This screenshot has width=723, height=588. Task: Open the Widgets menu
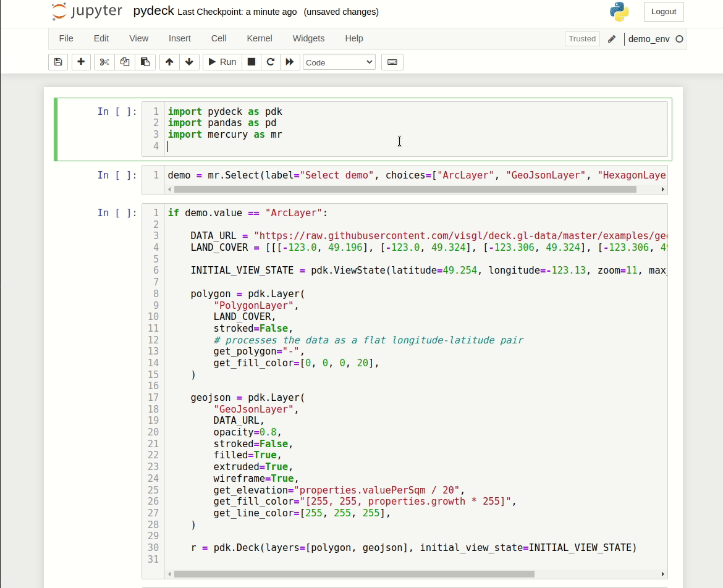(x=308, y=38)
